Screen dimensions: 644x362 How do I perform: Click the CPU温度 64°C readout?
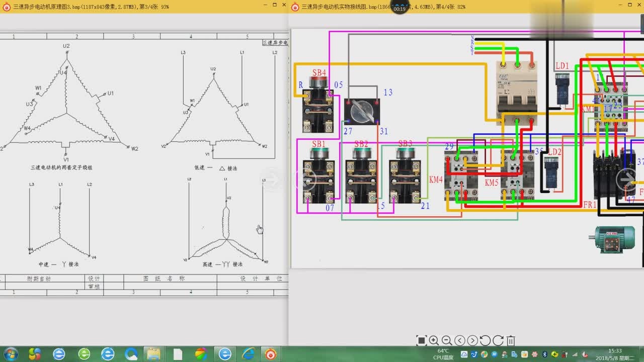pos(443,354)
